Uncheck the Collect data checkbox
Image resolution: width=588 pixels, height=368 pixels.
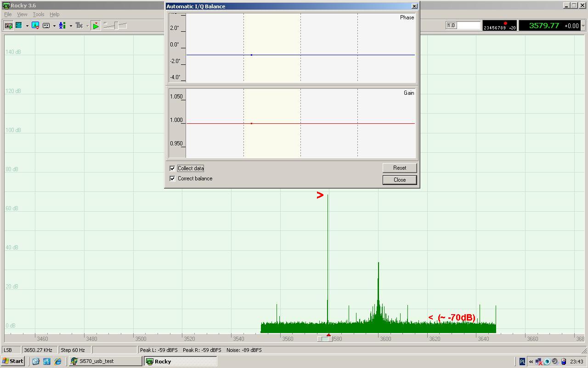173,168
